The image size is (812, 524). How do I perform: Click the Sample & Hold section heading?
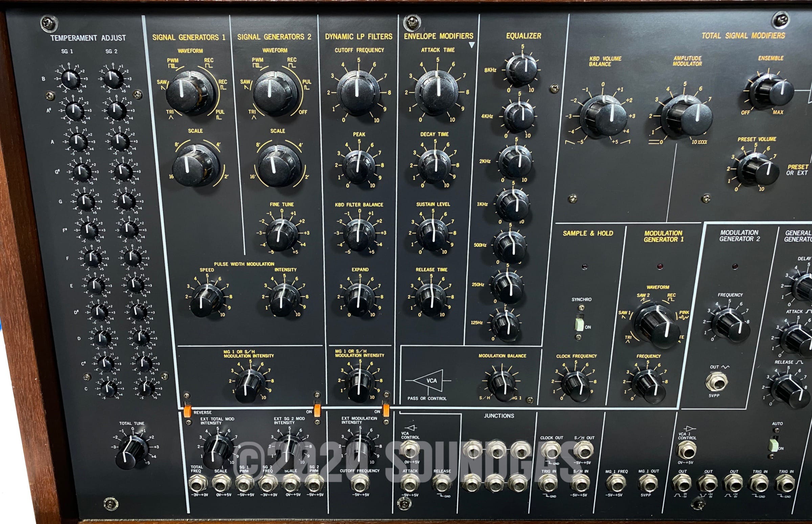[x=588, y=233]
